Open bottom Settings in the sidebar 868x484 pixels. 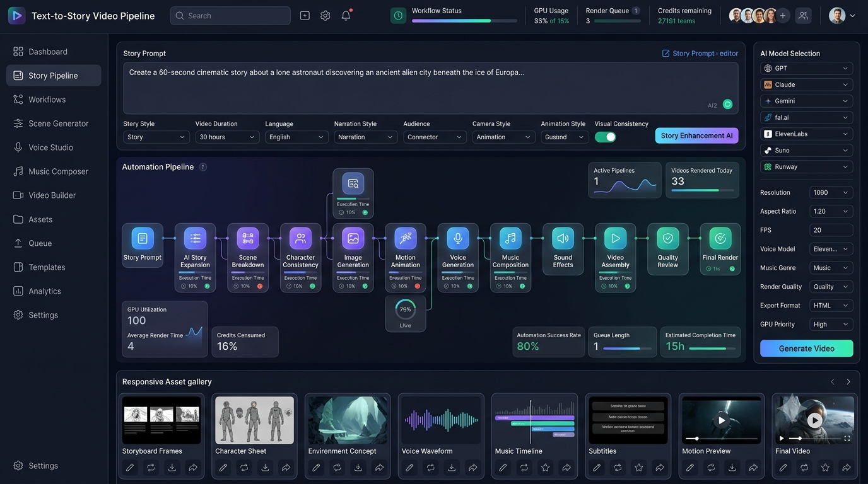[54, 466]
